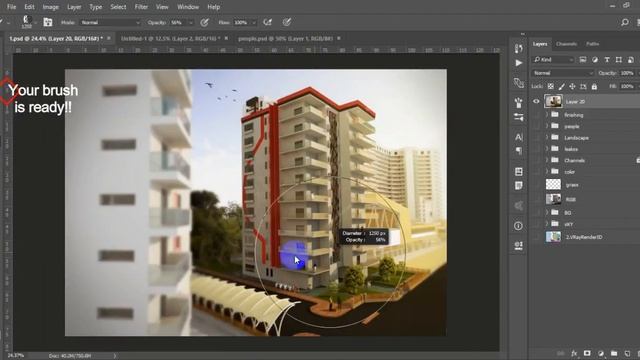The height and width of the screenshot is (360, 640).
Task: Click the brush Flow percentage field
Action: click(241, 22)
